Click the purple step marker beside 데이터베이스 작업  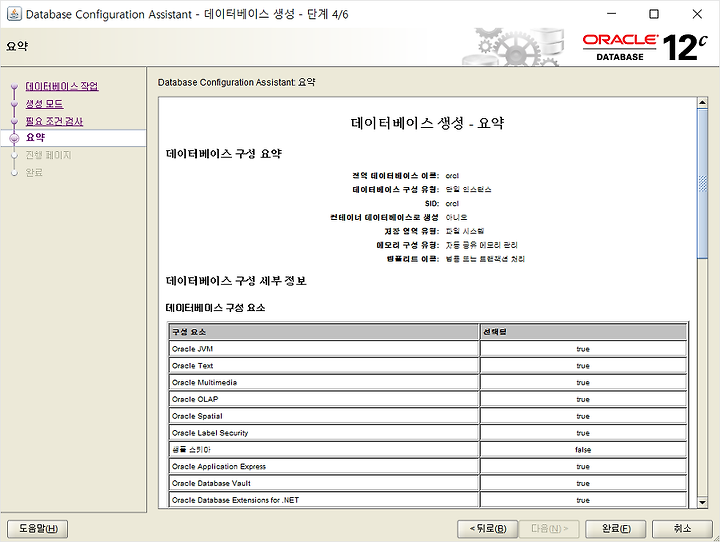point(14,86)
